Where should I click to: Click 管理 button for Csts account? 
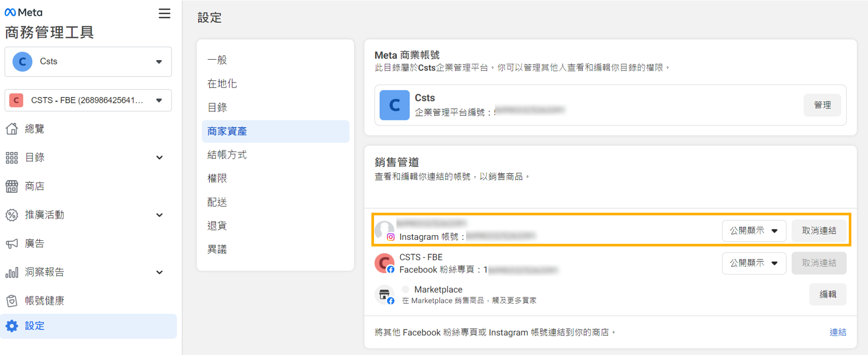[822, 105]
